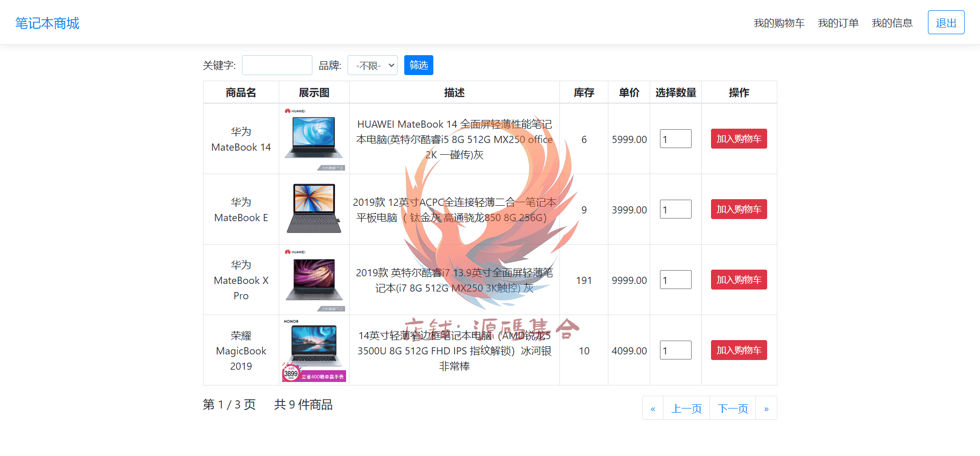Click the price 9999.00

(629, 280)
